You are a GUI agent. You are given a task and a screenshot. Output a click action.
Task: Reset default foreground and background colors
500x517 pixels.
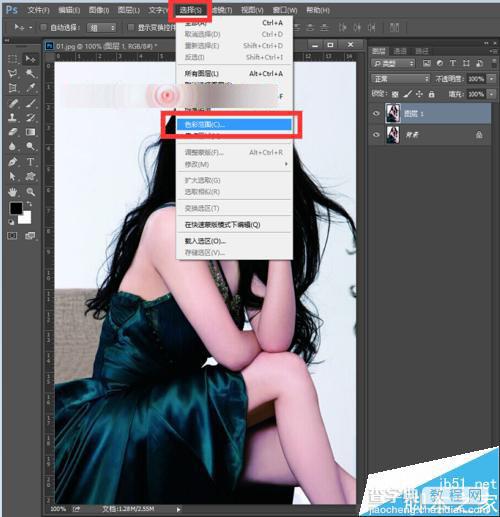[11, 222]
